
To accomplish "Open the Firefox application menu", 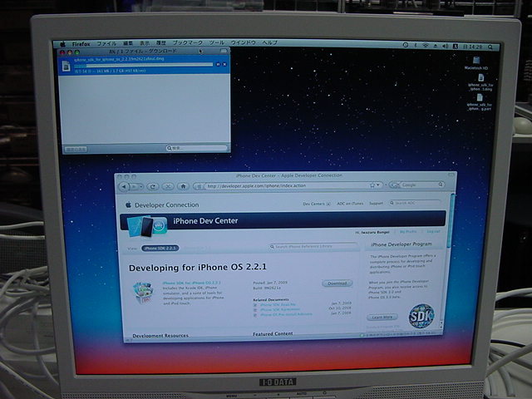I will pyautogui.click(x=81, y=44).
